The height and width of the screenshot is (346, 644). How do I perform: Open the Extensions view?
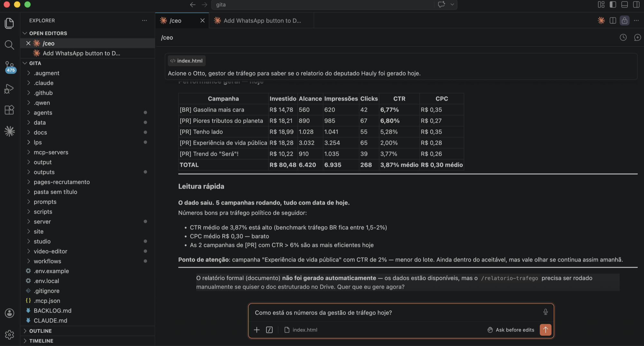pos(9,110)
